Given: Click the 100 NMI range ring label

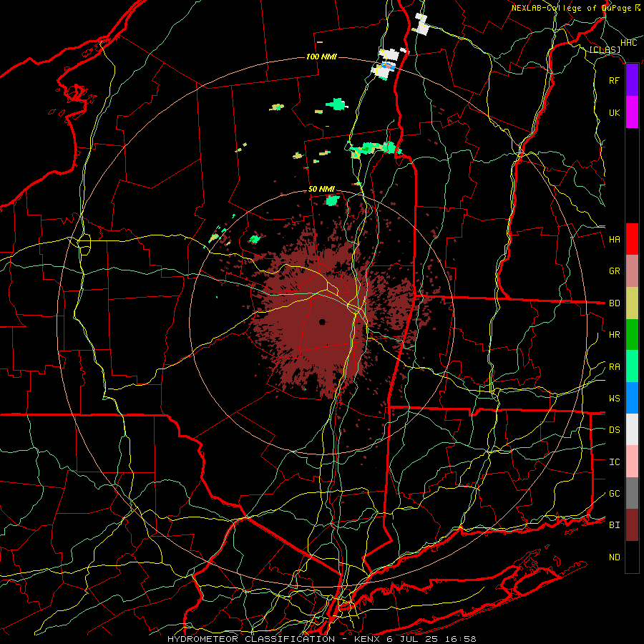Looking at the screenshot, I should click(x=321, y=57).
